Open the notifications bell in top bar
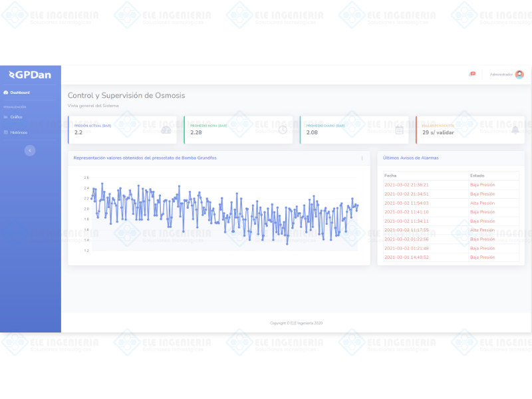Image resolution: width=532 pixels, height=399 pixels. tap(472, 74)
